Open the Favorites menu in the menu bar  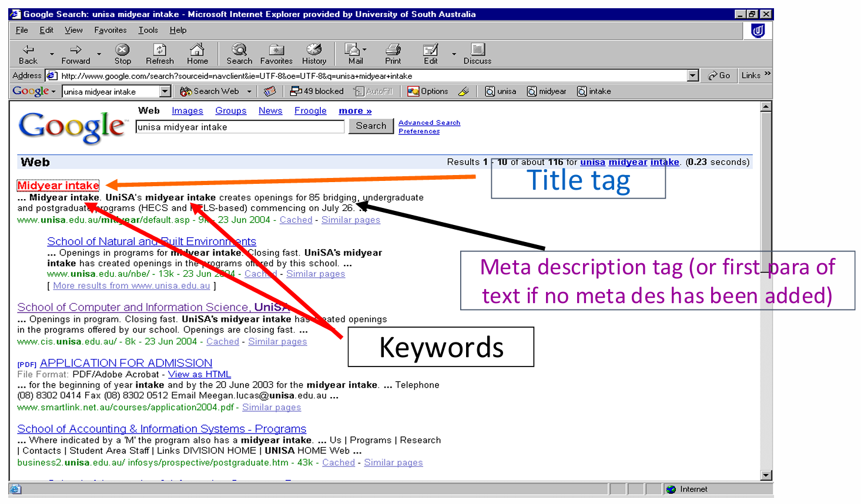(110, 30)
